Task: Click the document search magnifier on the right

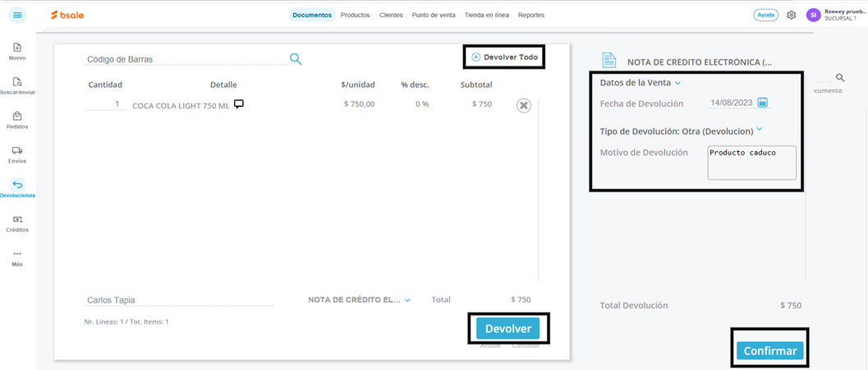Action: 840,77
